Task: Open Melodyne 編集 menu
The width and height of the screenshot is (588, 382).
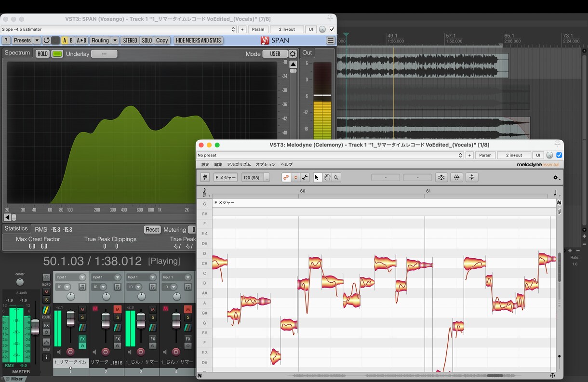Action: tap(218, 165)
